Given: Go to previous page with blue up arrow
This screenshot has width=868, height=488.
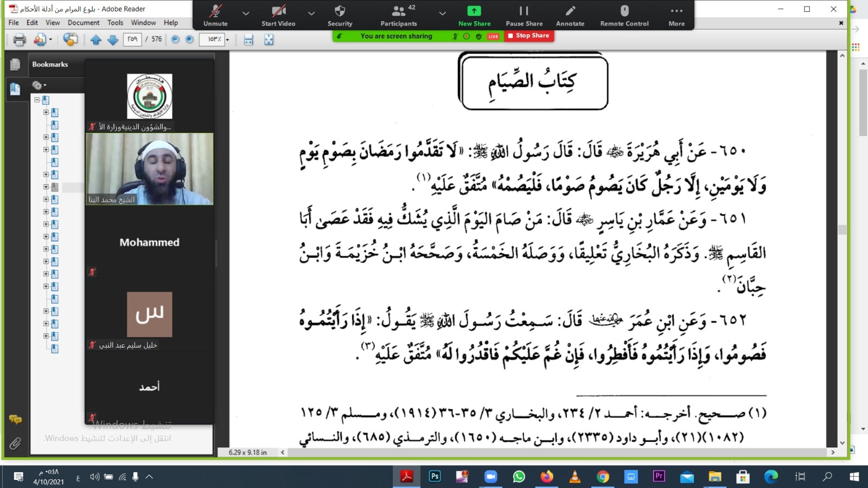Looking at the screenshot, I should click(96, 40).
